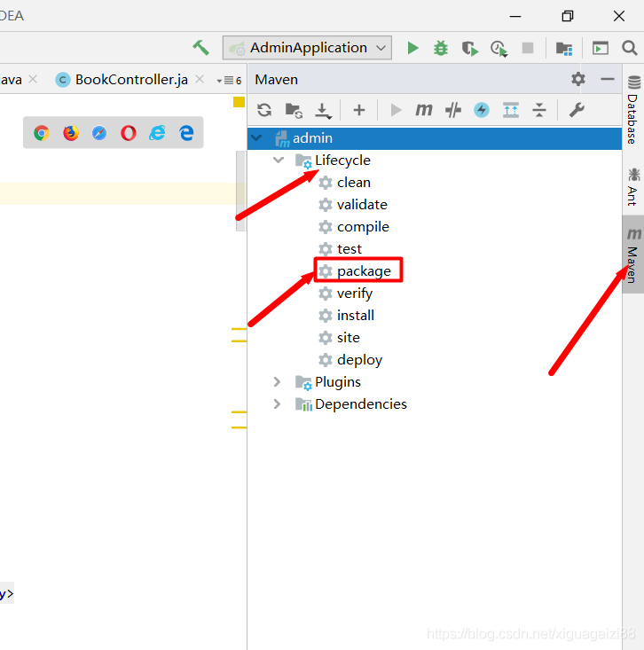Viewport: 644px width, 650px height.
Task: Open the Ant tool window tab
Action: pyautogui.click(x=633, y=186)
